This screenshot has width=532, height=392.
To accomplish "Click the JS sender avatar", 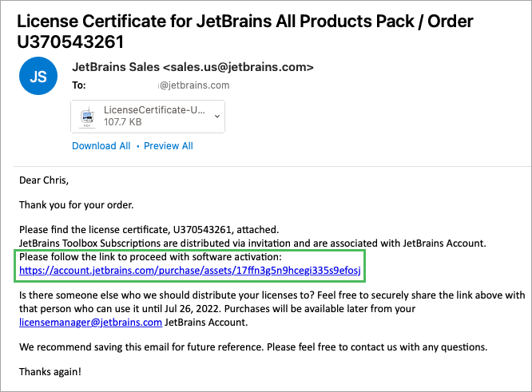I will [38, 76].
